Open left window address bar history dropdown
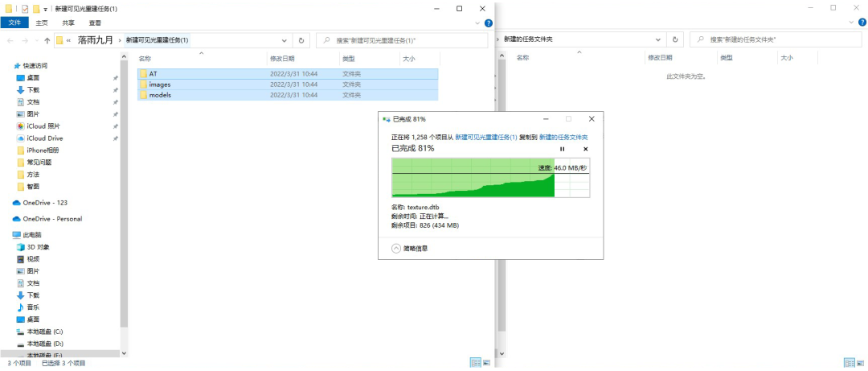868x371 pixels. 285,40
